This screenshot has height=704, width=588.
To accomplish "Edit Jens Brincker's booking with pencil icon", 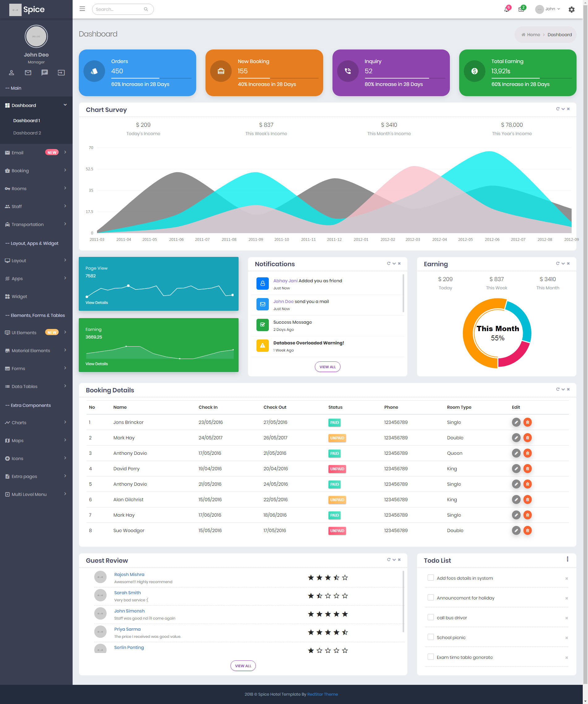I will coord(516,422).
